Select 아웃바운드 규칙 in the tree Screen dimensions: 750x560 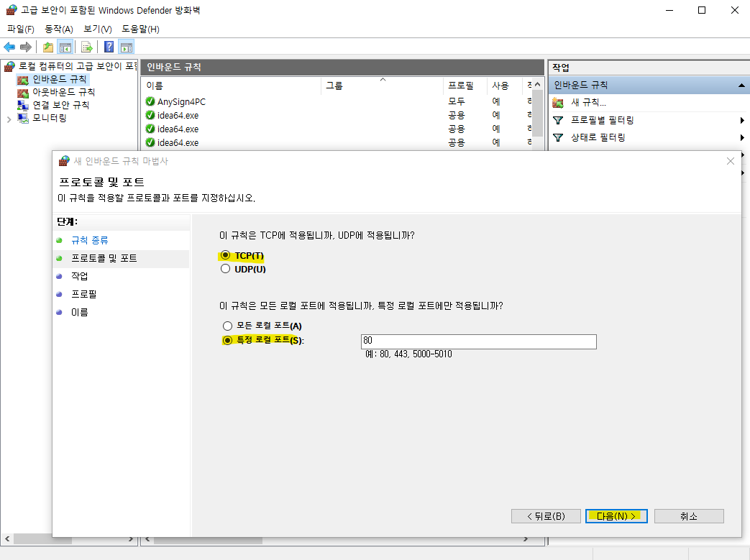[x=63, y=92]
